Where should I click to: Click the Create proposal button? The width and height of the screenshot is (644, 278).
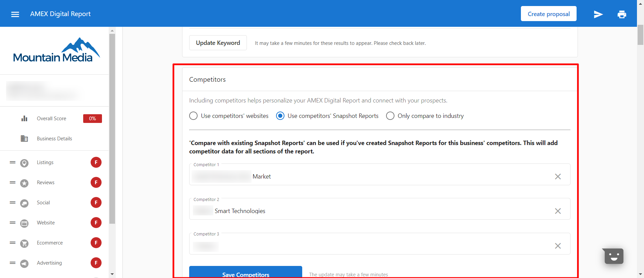click(549, 14)
